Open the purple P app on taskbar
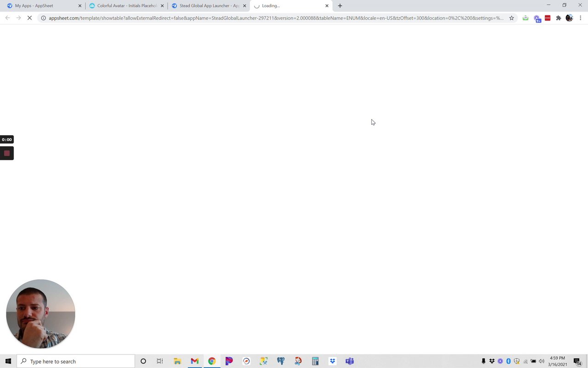The width and height of the screenshot is (588, 368). point(229,361)
